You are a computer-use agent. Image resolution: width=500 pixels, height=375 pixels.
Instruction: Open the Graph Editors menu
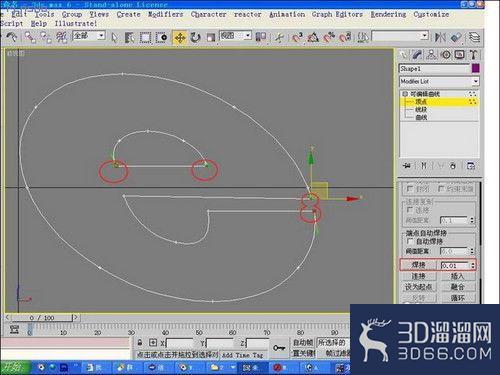pos(337,14)
